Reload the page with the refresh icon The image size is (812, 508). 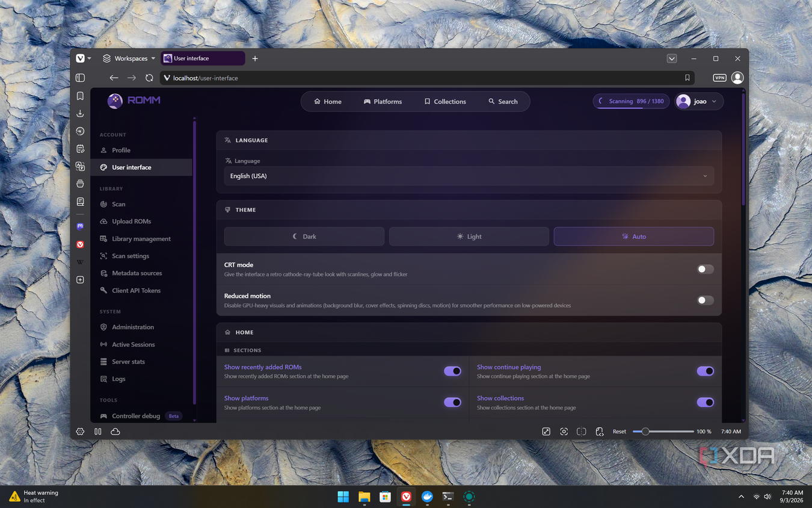[149, 78]
